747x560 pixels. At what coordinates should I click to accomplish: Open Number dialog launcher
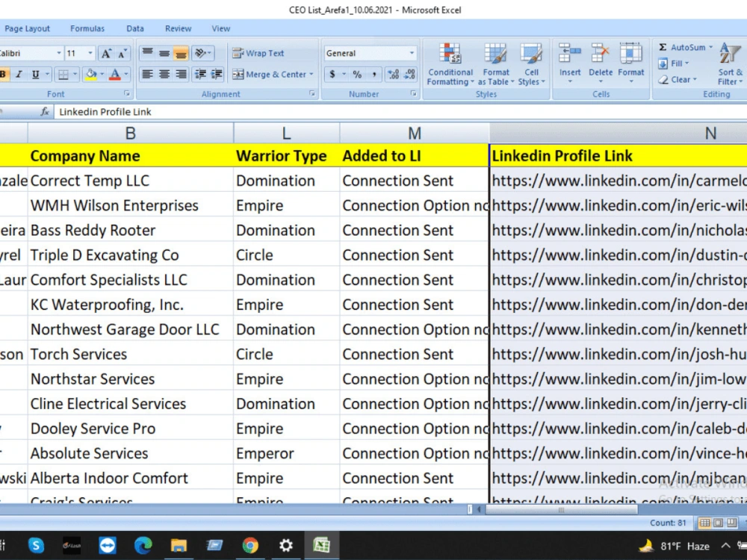pyautogui.click(x=413, y=94)
